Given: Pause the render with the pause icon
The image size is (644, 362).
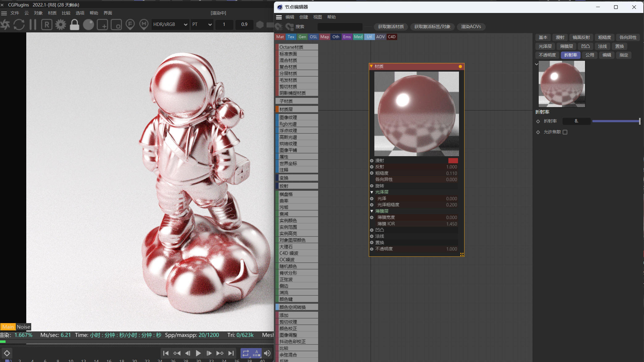Looking at the screenshot, I should pos(33,24).
